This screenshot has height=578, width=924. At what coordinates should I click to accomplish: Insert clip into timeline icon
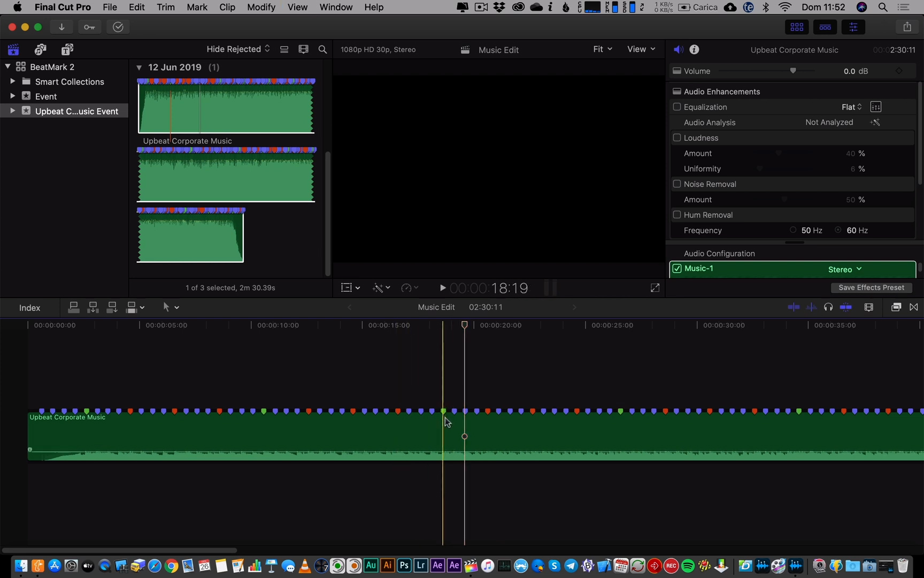[93, 307]
